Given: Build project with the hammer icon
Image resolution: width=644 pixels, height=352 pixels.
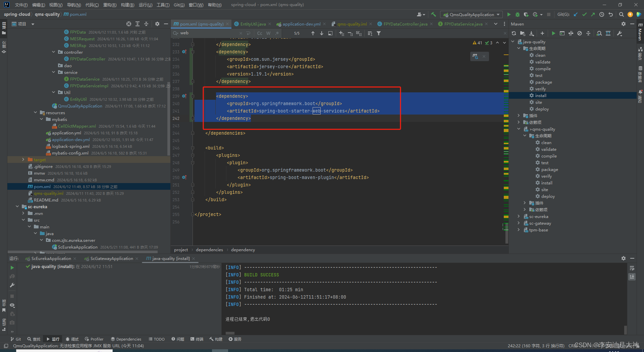Looking at the screenshot, I should click(433, 14).
